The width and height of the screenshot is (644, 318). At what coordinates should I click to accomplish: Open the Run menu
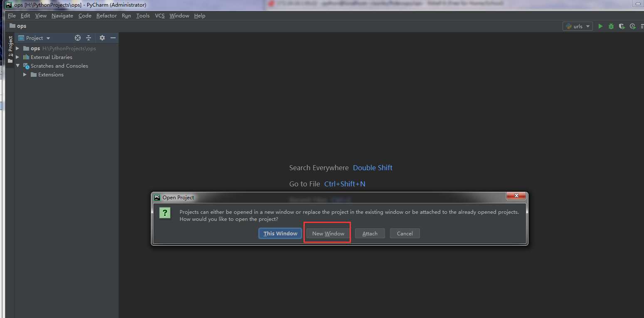126,15
